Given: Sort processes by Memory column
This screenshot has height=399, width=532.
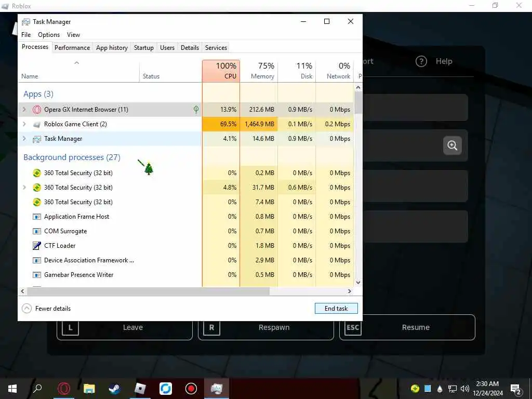Looking at the screenshot, I should 259,71.
